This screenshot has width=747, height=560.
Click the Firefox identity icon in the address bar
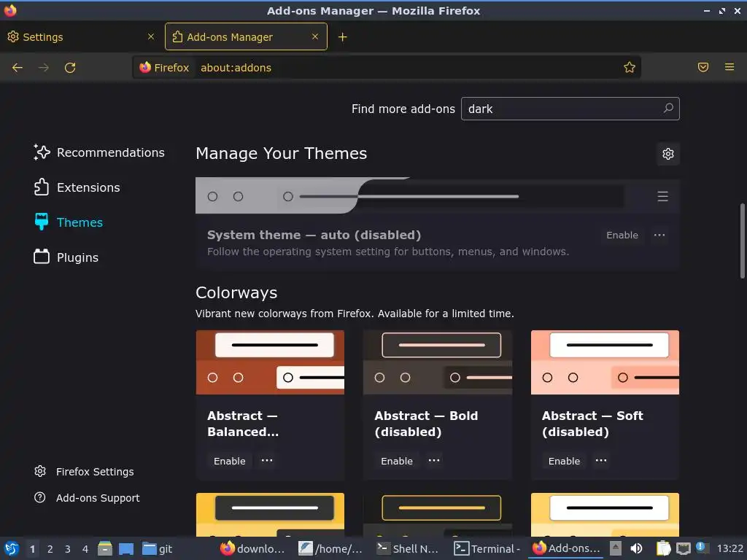(164, 68)
